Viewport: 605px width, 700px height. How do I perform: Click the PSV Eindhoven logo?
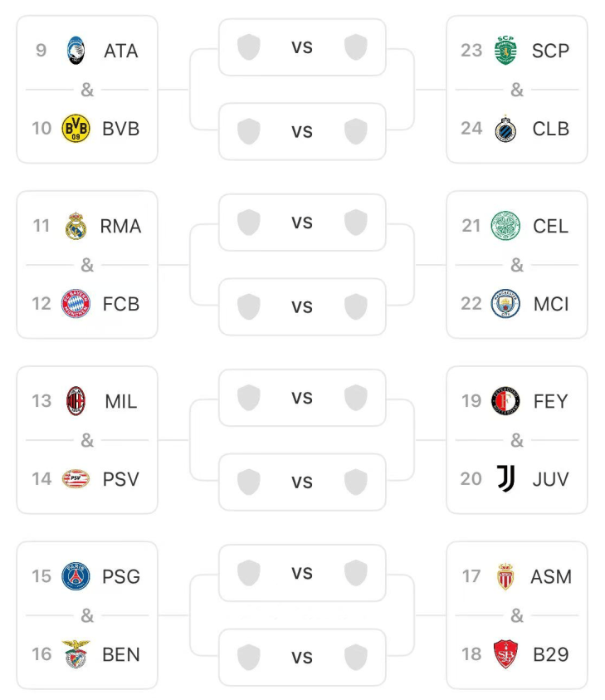[x=76, y=479]
